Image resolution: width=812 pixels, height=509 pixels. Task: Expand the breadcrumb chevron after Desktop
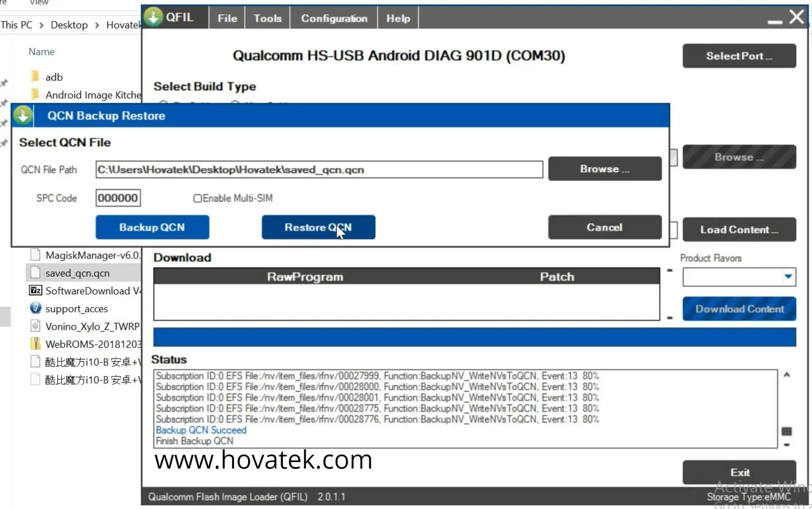pos(96,24)
